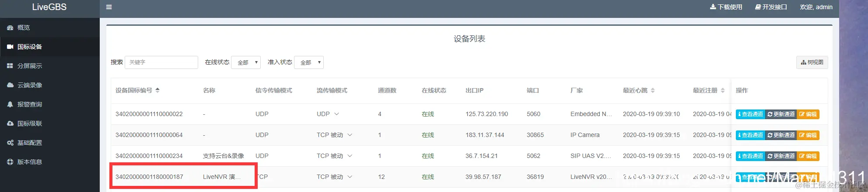
Task: Click IP address 183.11.37.144
Action: 485,135
